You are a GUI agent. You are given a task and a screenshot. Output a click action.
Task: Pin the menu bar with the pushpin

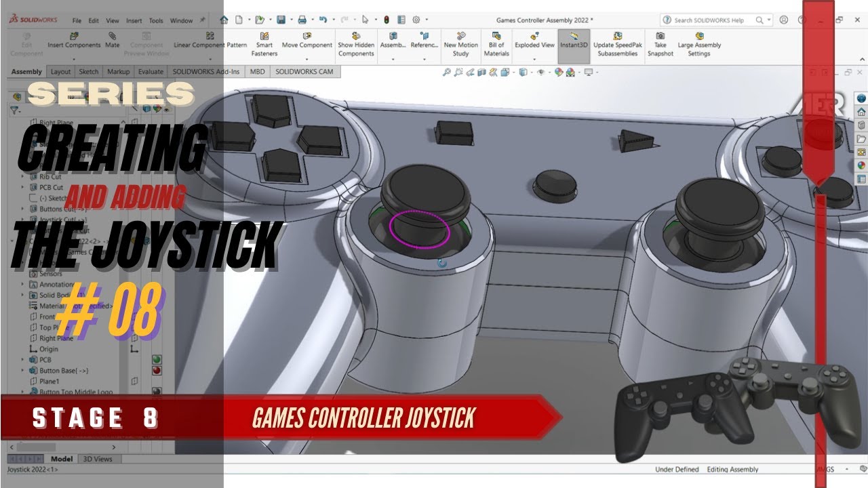[203, 20]
